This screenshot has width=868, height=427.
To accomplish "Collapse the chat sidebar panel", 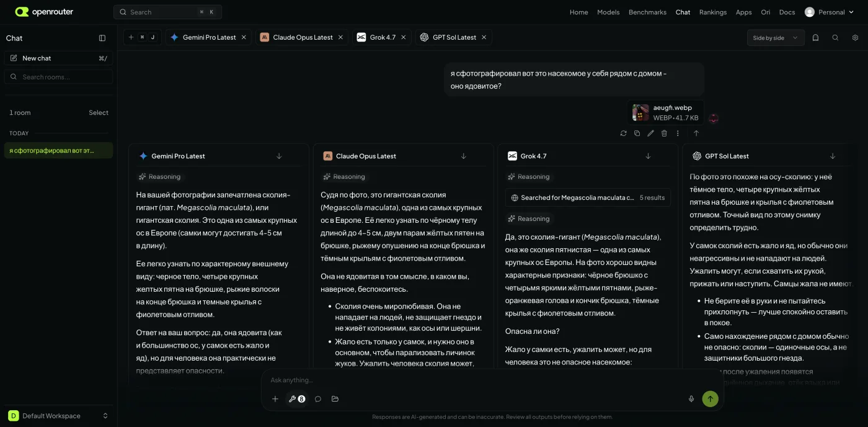I will (102, 38).
